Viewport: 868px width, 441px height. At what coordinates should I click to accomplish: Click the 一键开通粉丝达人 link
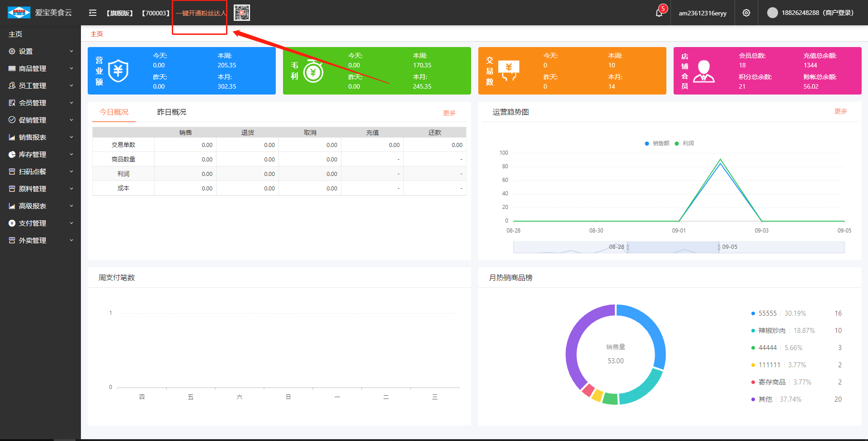201,13
